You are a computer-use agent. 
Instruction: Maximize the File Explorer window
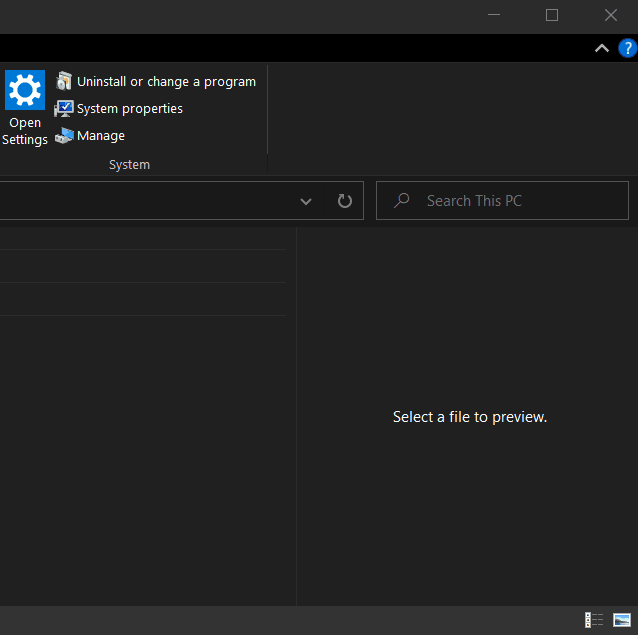[552, 15]
